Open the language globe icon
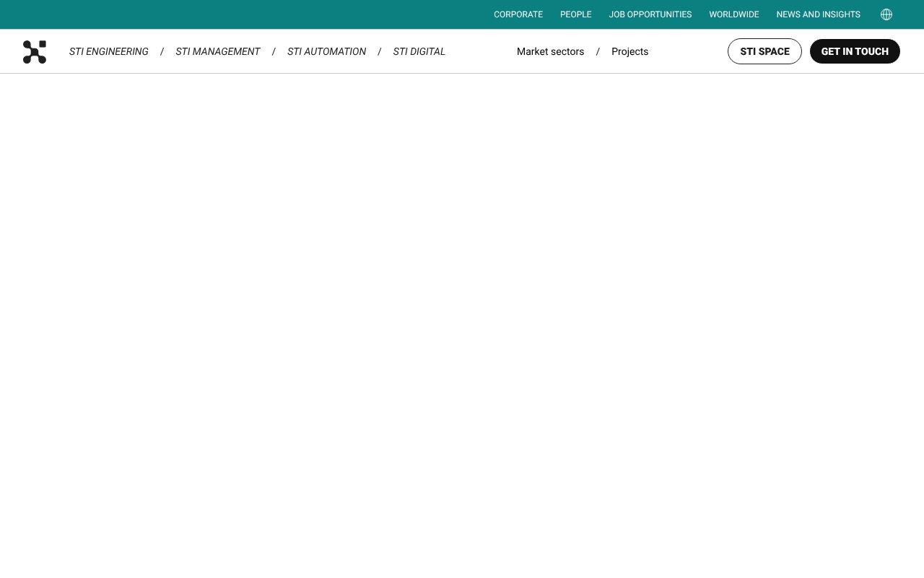Viewport: 924px width, 578px height. tap(886, 14)
